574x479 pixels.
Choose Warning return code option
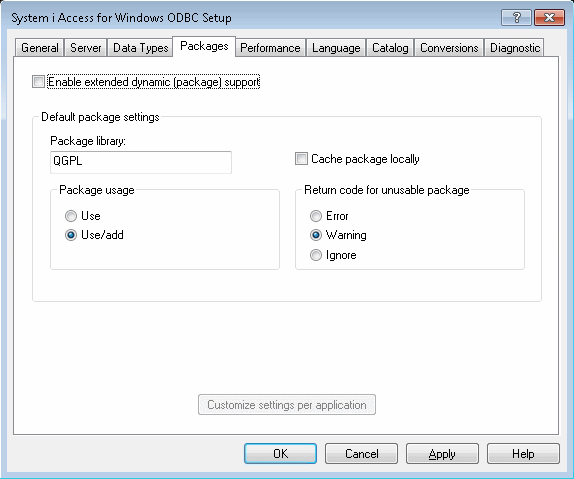(316, 235)
